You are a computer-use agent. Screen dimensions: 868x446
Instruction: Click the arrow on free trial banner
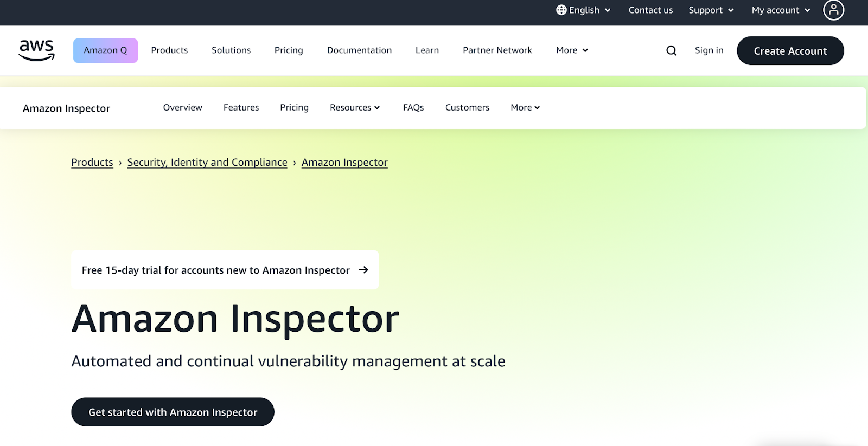(363, 270)
